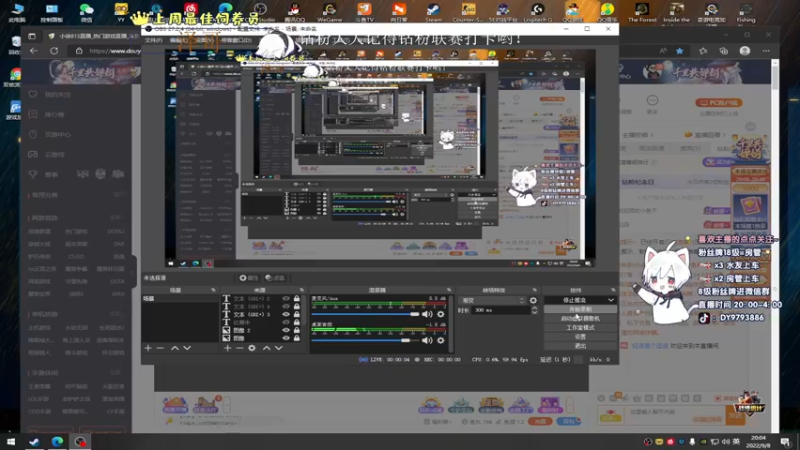Click volume icon in system tray
The image size is (800, 450).
726,442
